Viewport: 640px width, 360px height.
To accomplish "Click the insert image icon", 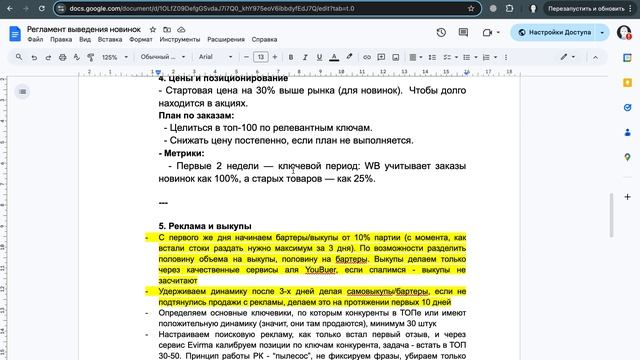I will (x=396, y=57).
